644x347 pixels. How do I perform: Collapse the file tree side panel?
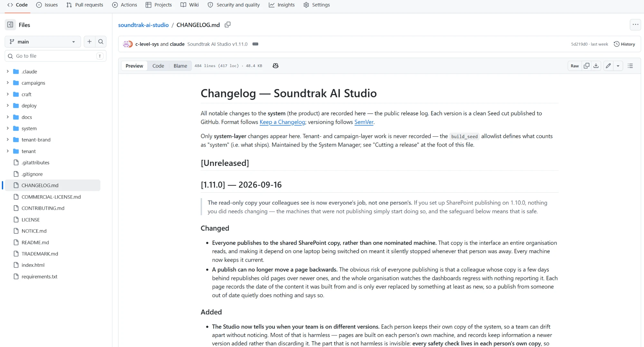[x=10, y=25]
